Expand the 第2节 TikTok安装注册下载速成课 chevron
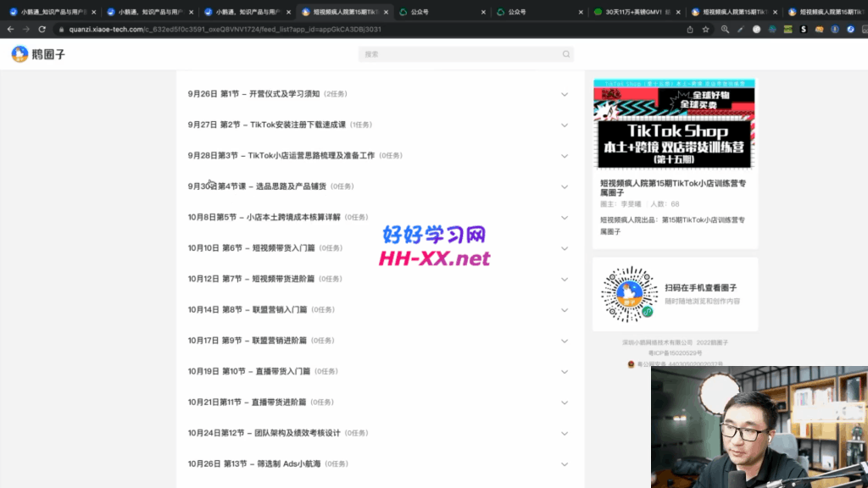This screenshot has width=868, height=488. [x=564, y=125]
